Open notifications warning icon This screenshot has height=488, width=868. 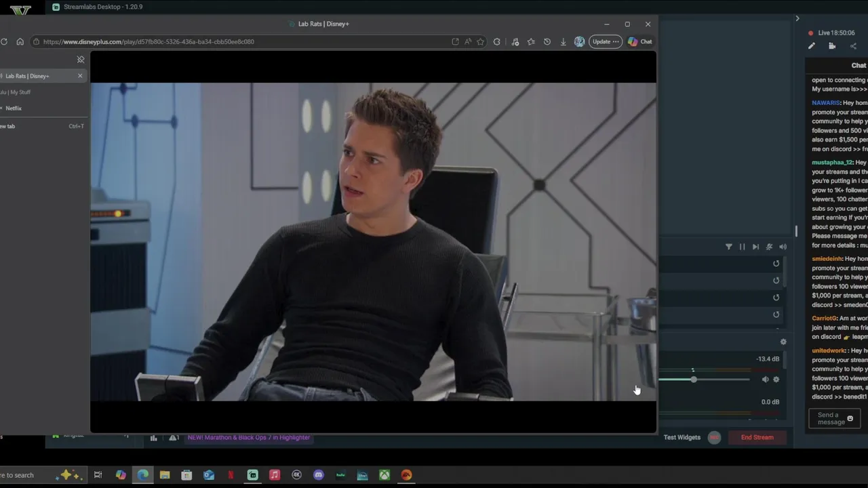[x=174, y=438]
